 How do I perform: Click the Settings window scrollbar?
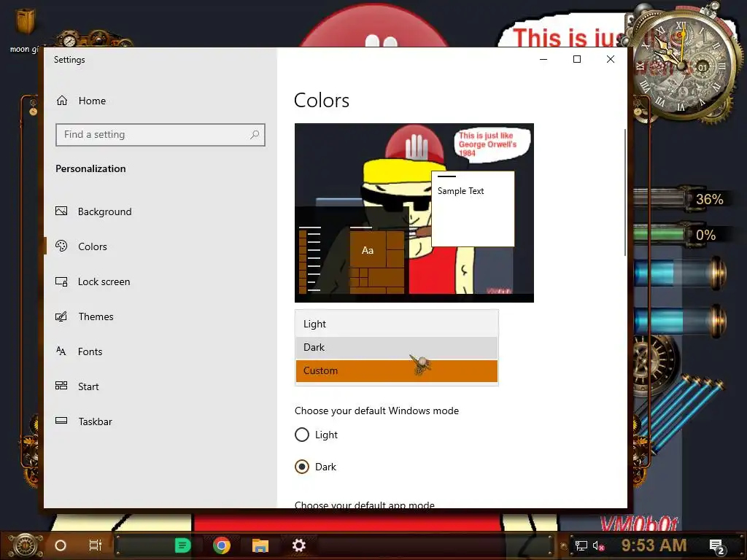[x=624, y=192]
